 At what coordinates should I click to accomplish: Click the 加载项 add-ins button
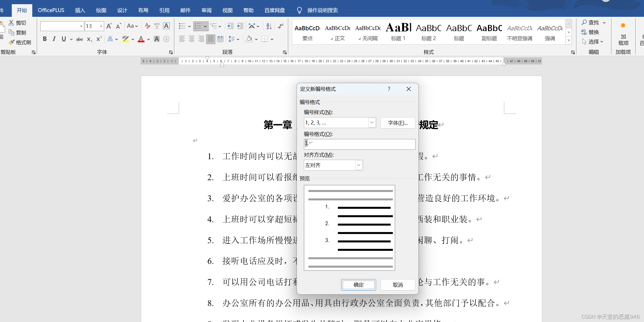623,35
